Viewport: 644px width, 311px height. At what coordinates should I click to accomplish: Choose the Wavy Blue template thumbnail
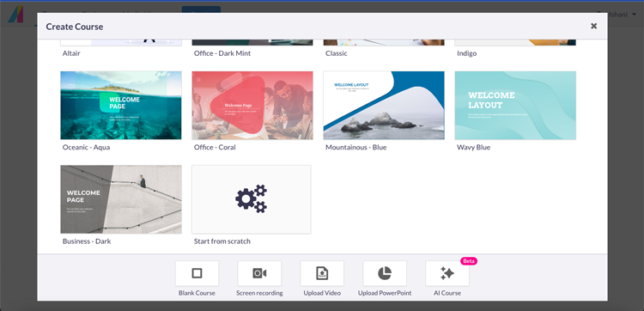click(x=515, y=105)
